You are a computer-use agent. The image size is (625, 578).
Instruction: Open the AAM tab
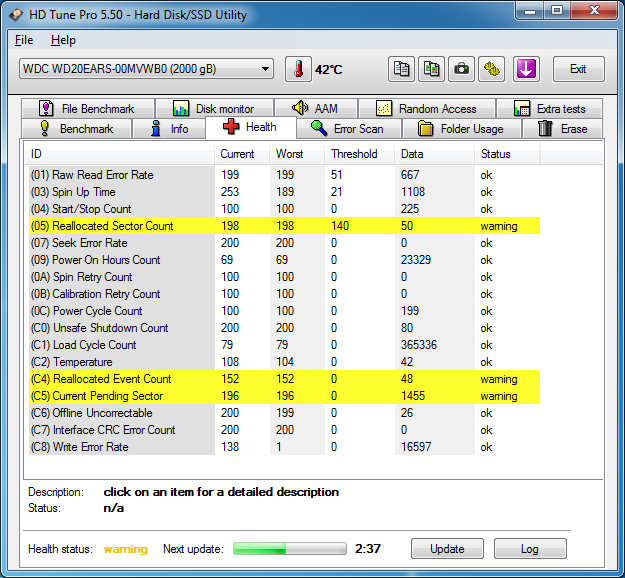pos(316,108)
